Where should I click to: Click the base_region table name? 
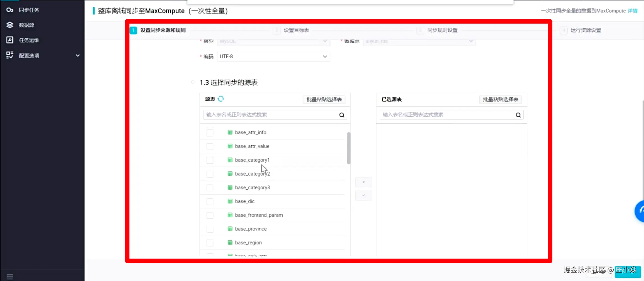(x=248, y=243)
